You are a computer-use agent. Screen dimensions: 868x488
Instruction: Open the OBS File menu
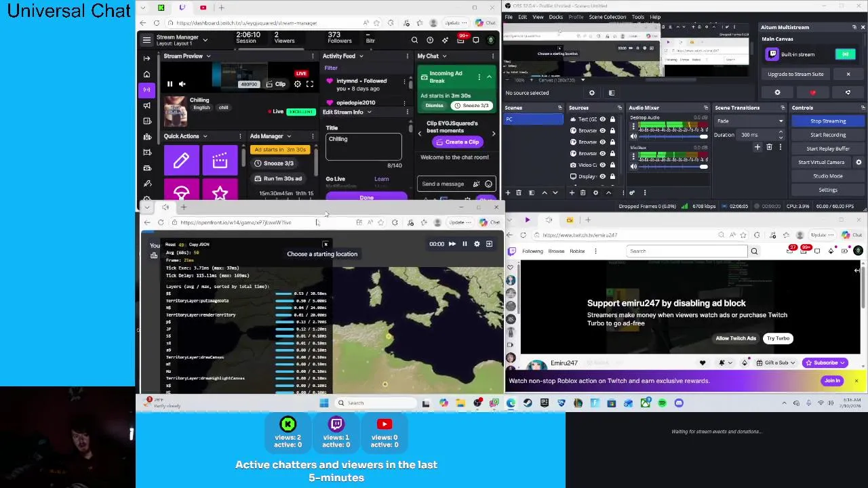509,17
